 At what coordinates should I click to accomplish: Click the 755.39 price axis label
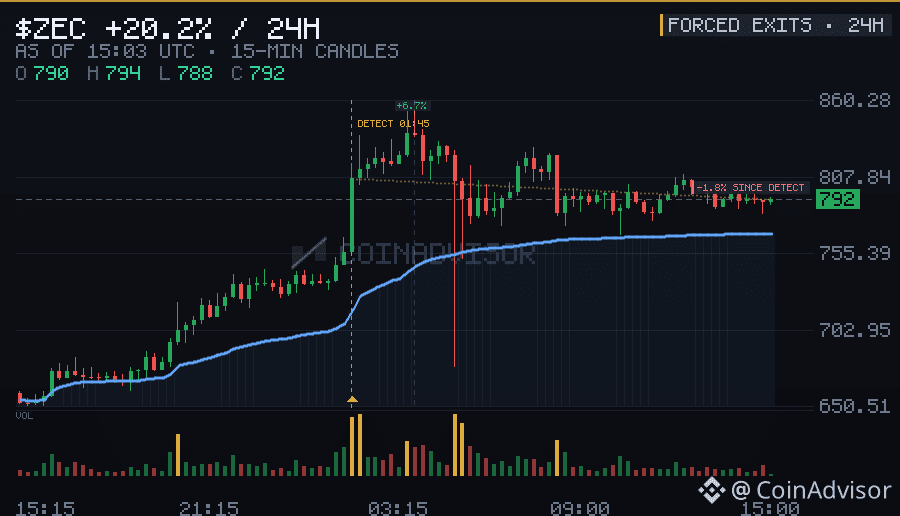(x=855, y=253)
